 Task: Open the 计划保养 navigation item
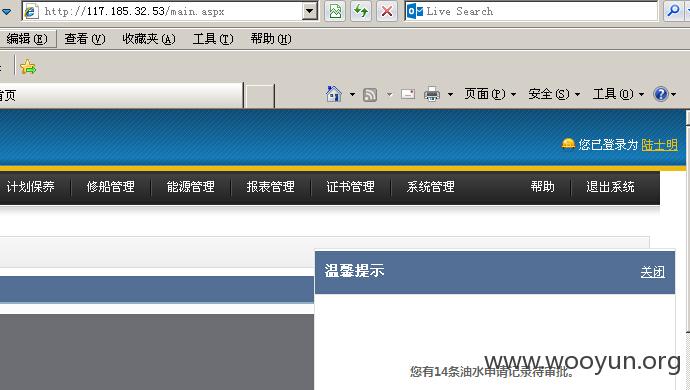click(31, 187)
